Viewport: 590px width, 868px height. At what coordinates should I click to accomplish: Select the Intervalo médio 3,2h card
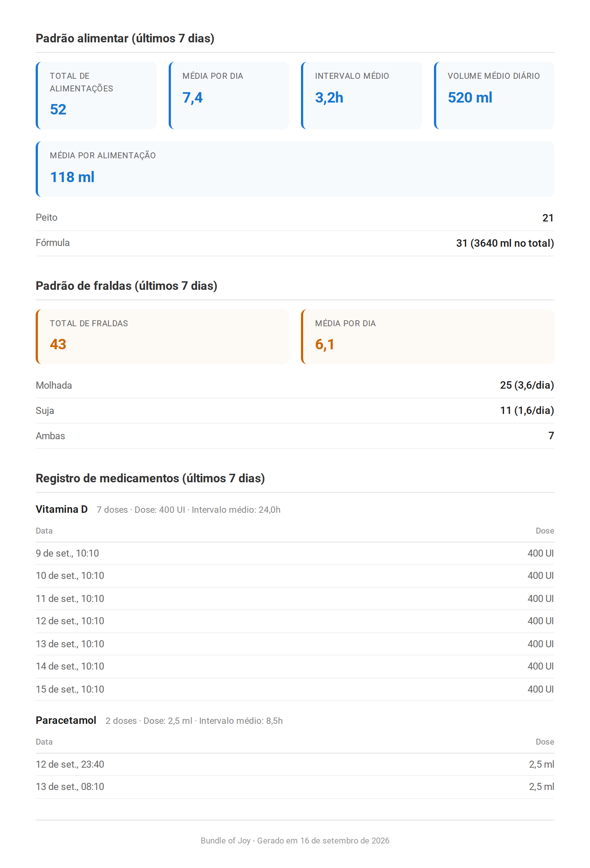coord(362,95)
